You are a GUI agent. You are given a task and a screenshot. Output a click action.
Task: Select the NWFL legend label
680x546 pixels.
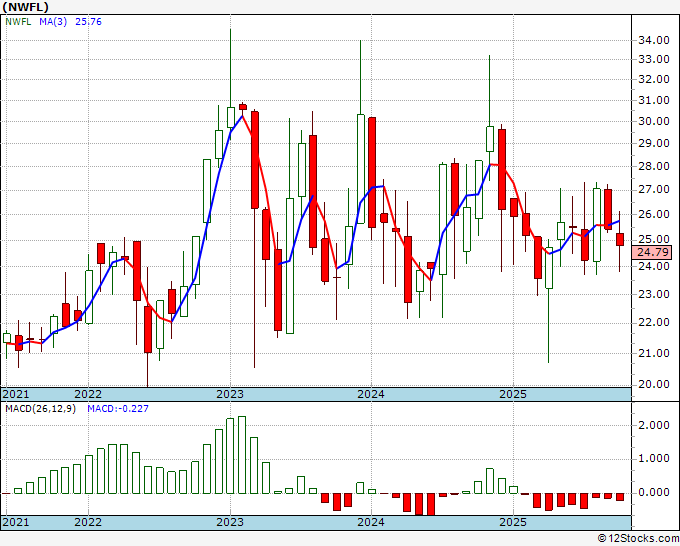pos(18,22)
